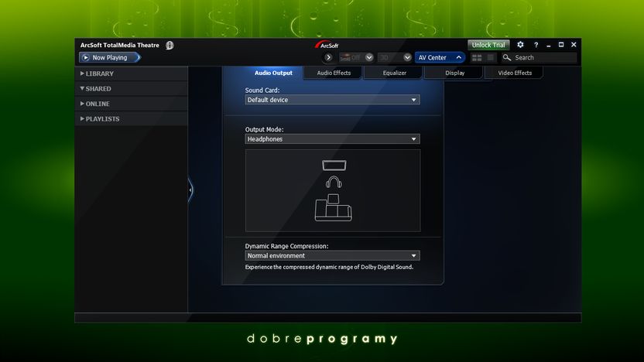The image size is (644, 362).
Task: Switch to list view icon
Action: (491, 58)
